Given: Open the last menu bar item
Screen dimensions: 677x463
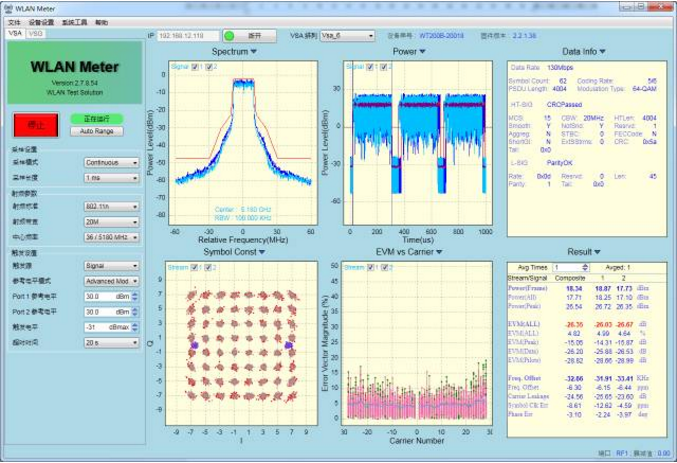Looking at the screenshot, I should click(101, 22).
